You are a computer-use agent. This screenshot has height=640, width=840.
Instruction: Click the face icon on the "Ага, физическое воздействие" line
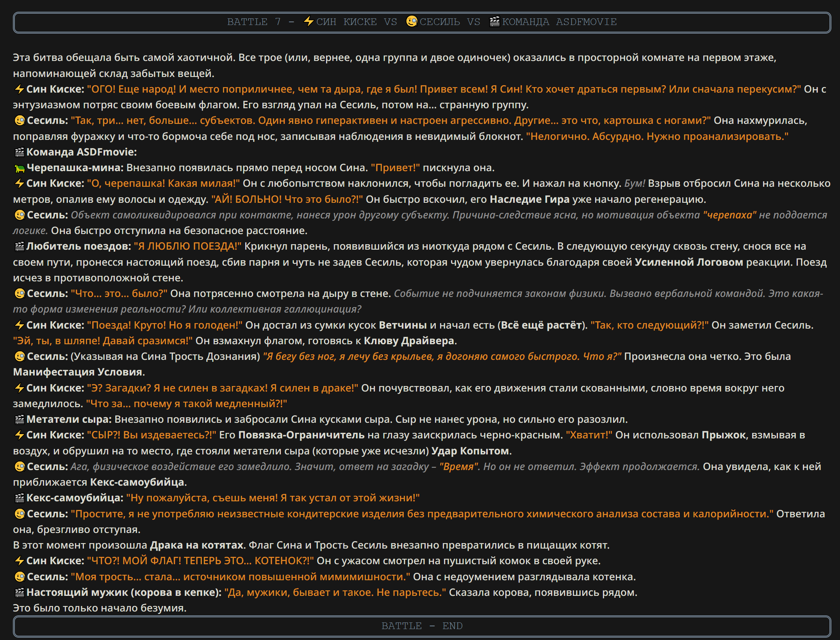tap(20, 467)
